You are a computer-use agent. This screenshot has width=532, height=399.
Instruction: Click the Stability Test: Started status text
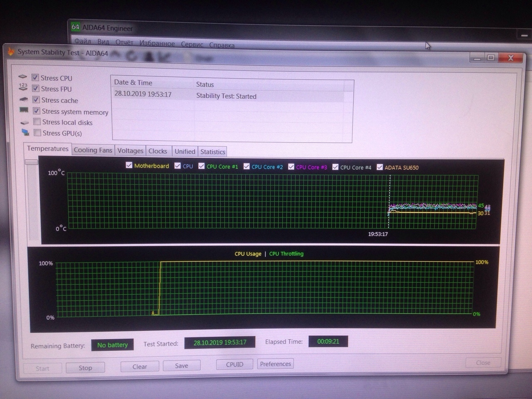pyautogui.click(x=226, y=96)
